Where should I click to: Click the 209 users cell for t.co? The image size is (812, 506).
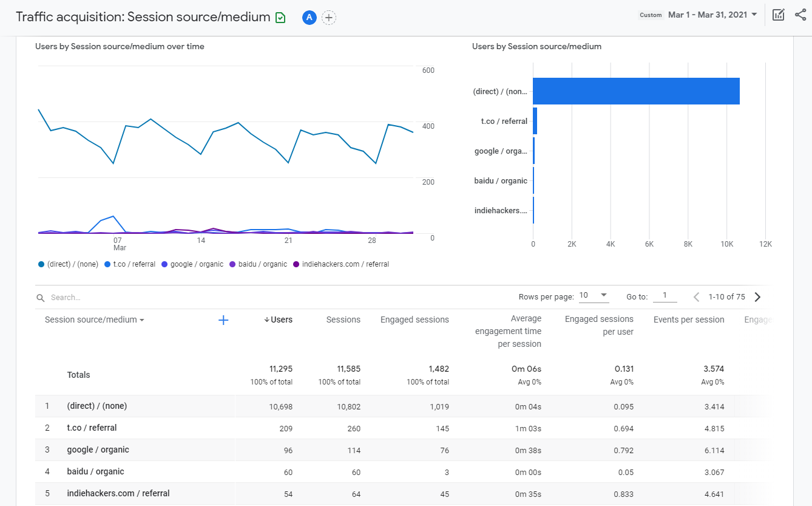tap(286, 428)
